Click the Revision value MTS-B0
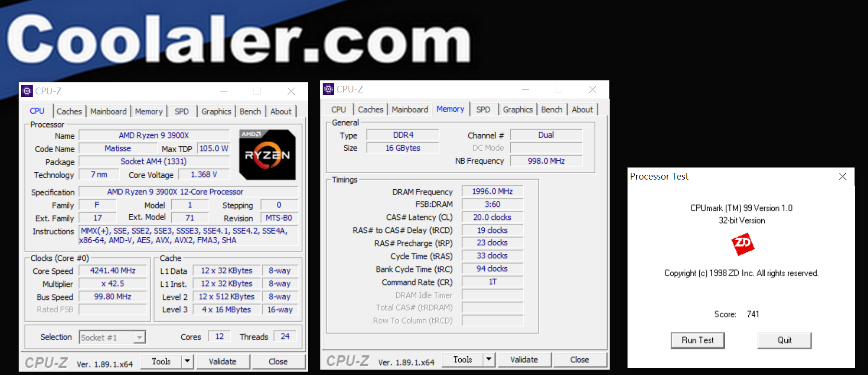Screen dimensions: 868x375 pyautogui.click(x=279, y=218)
